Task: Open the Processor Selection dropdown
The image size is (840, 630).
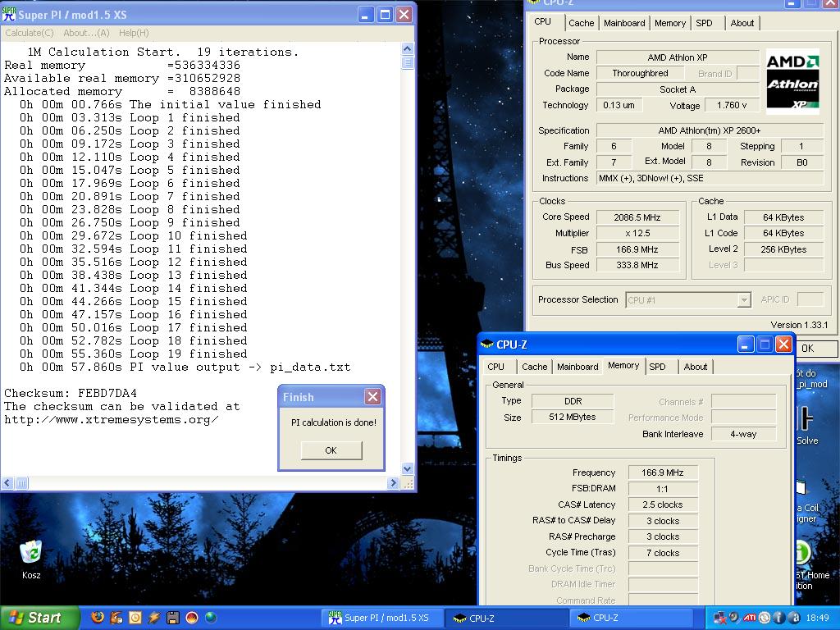Action: pos(743,300)
